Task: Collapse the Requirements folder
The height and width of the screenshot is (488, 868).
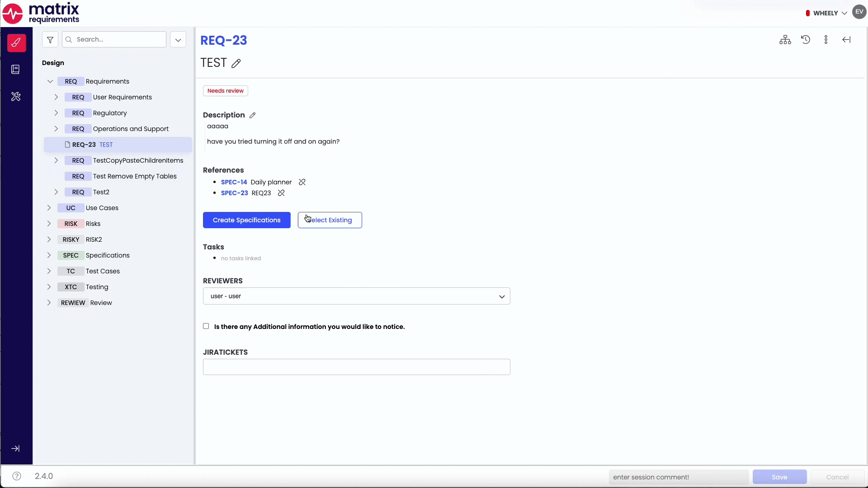Action: click(x=50, y=81)
